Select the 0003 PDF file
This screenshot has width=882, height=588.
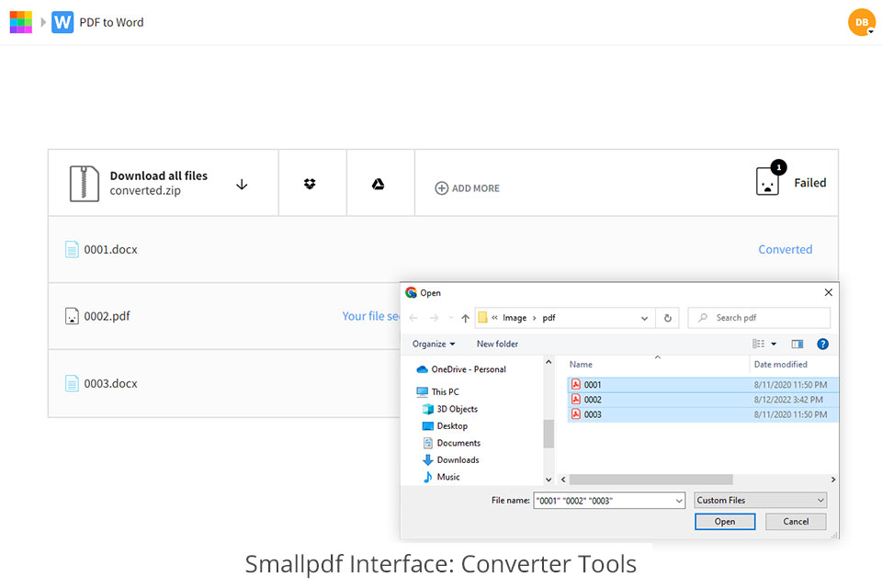click(703, 414)
